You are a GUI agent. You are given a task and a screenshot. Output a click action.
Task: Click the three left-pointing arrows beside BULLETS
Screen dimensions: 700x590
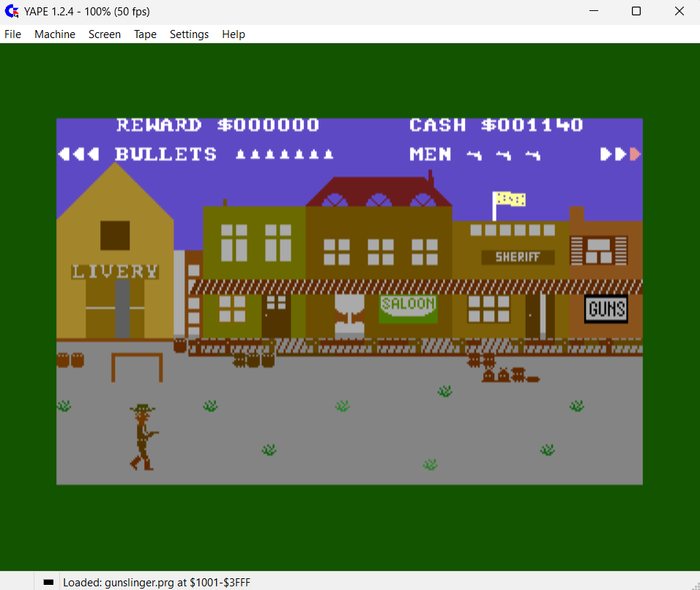click(78, 154)
